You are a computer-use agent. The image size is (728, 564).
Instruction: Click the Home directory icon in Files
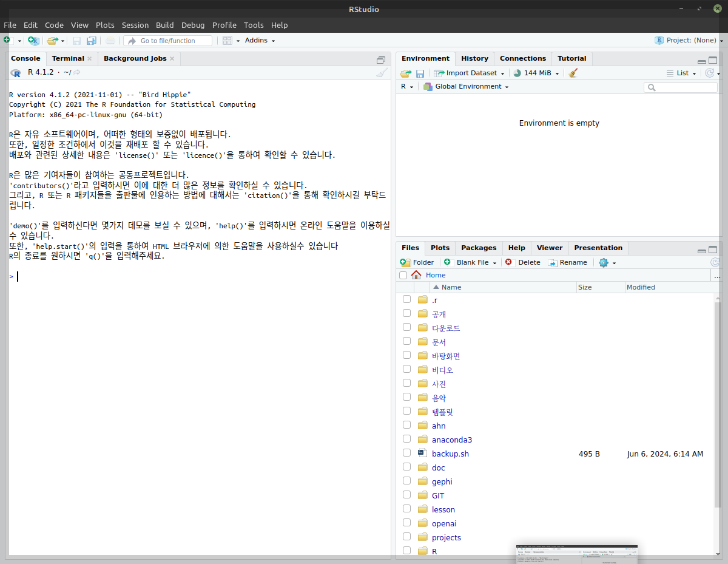tap(416, 275)
